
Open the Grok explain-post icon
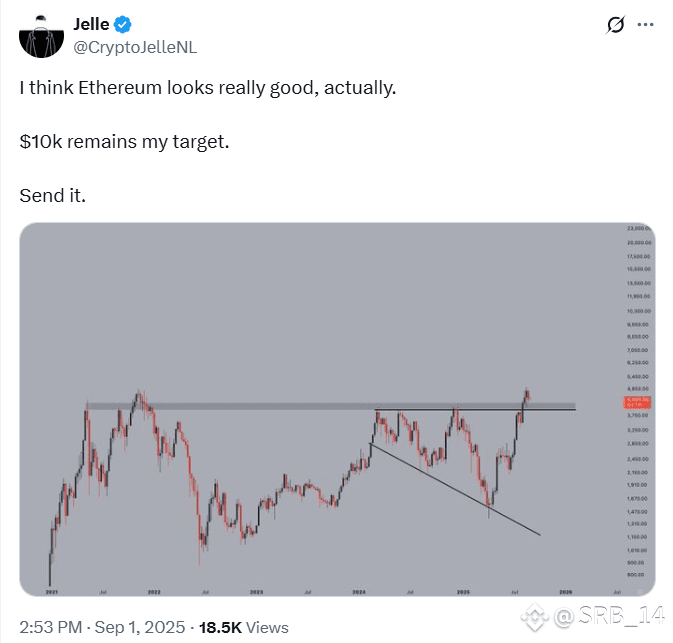point(615,24)
